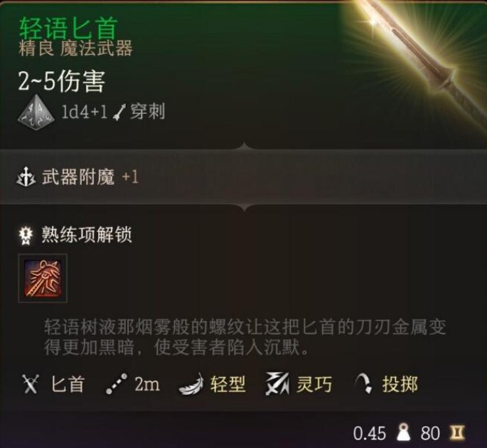
Task: Click the Finesse crossed-arrows icon
Action: pos(277,384)
